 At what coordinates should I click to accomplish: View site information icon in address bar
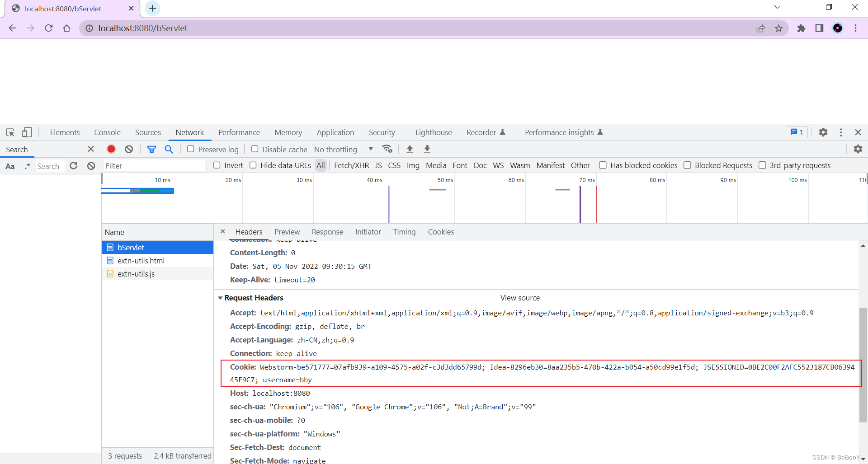pos(89,28)
